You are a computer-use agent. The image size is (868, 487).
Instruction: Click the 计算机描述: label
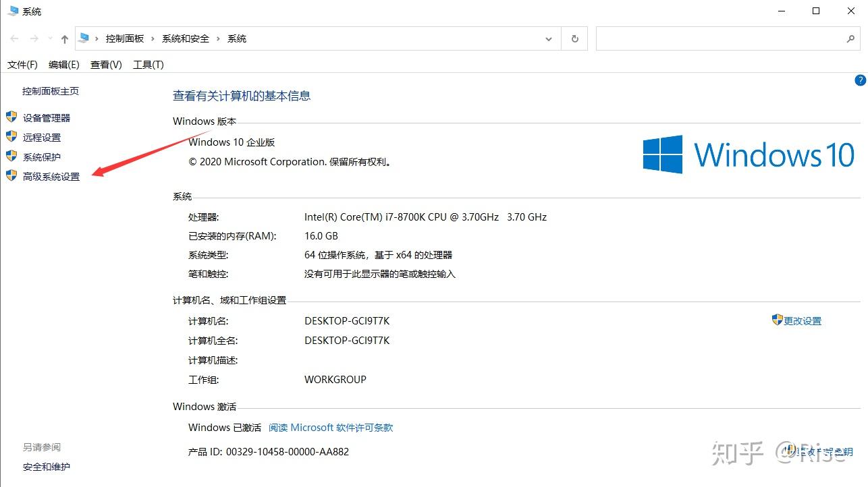click(x=213, y=360)
